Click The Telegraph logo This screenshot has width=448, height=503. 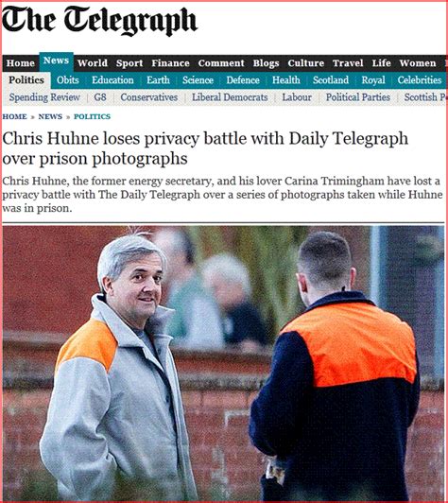[x=99, y=22]
